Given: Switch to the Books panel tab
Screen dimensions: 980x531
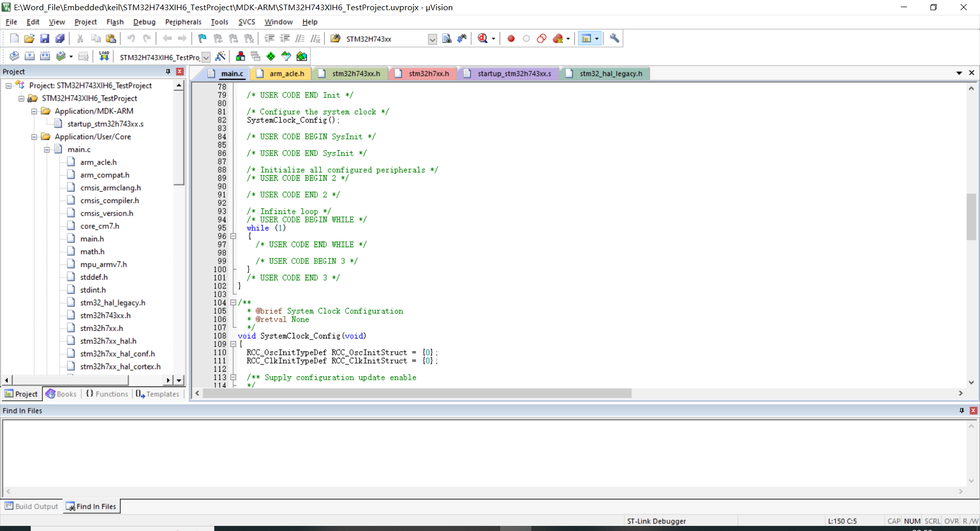Looking at the screenshot, I should tap(61, 394).
